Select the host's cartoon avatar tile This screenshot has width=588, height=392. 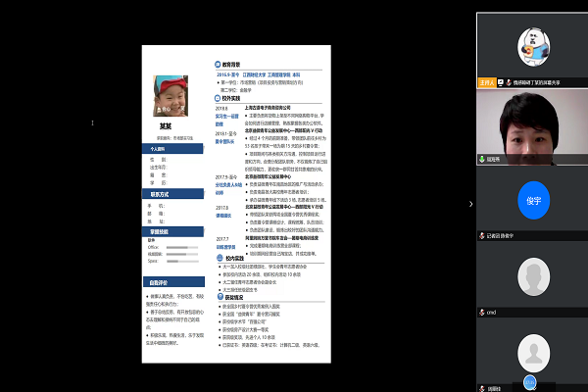534,47
